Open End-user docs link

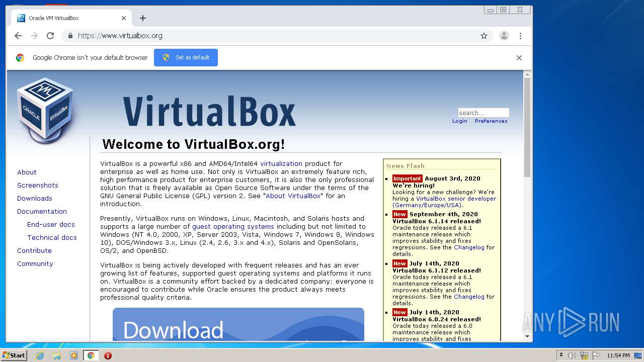coord(51,224)
